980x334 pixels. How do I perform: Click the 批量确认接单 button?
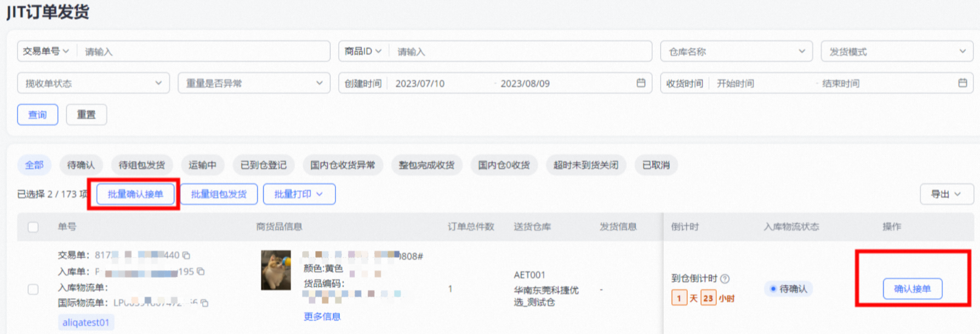(135, 194)
